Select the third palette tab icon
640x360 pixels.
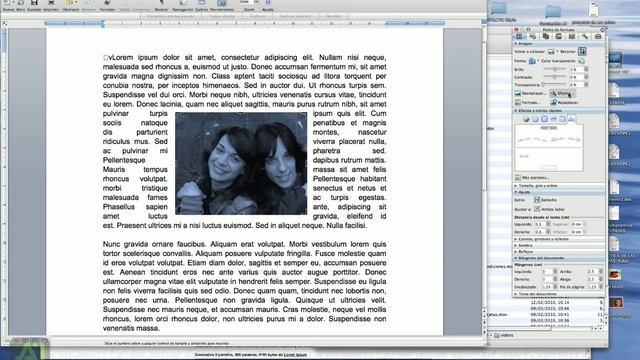point(546,36)
